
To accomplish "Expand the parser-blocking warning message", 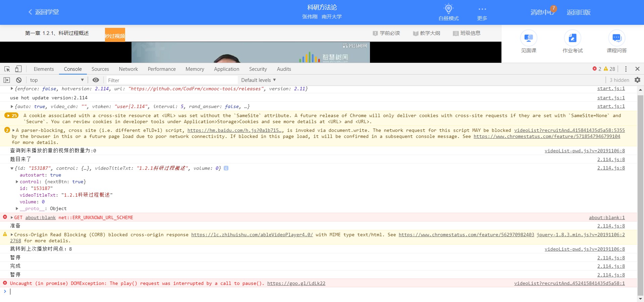I will [x=13, y=130].
